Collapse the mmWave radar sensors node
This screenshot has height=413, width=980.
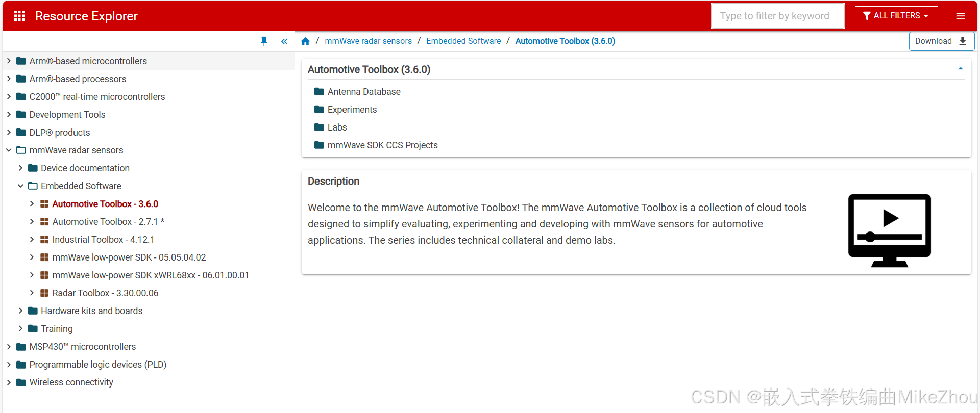9,150
